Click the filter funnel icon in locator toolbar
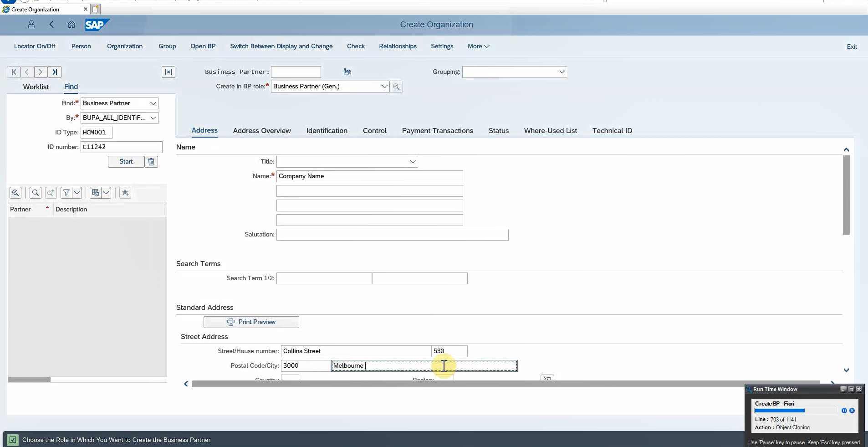Screen dimensions: 868x447 (66, 193)
